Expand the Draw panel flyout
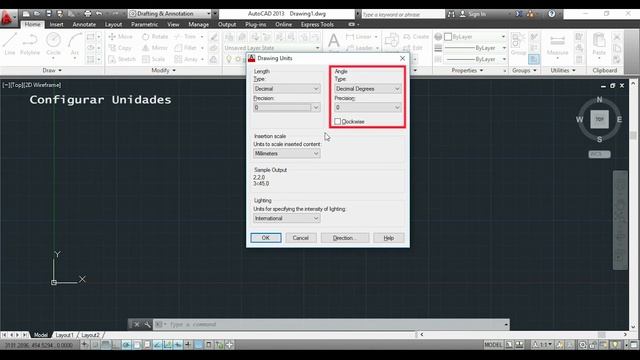This screenshot has width=640, height=360. [x=52, y=71]
